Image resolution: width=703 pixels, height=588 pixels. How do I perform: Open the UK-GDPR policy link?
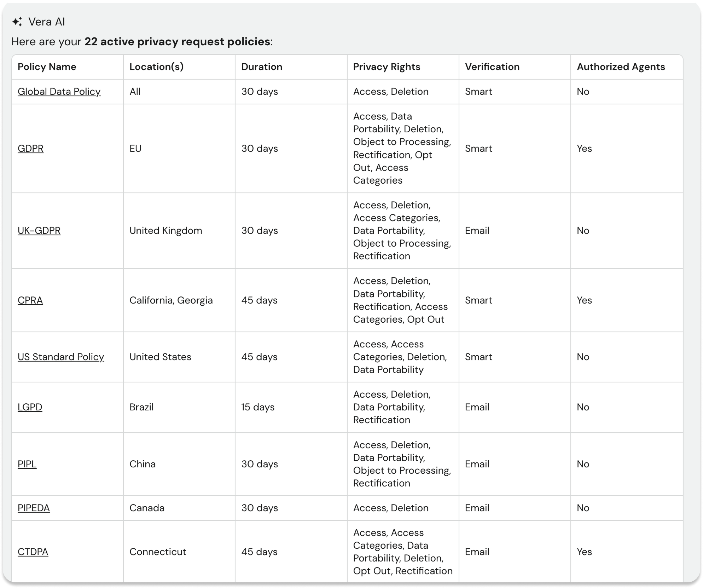coord(39,231)
